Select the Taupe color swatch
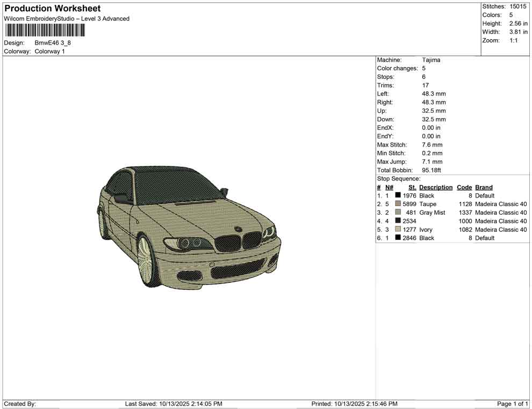The width and height of the screenshot is (532, 409). click(x=398, y=204)
